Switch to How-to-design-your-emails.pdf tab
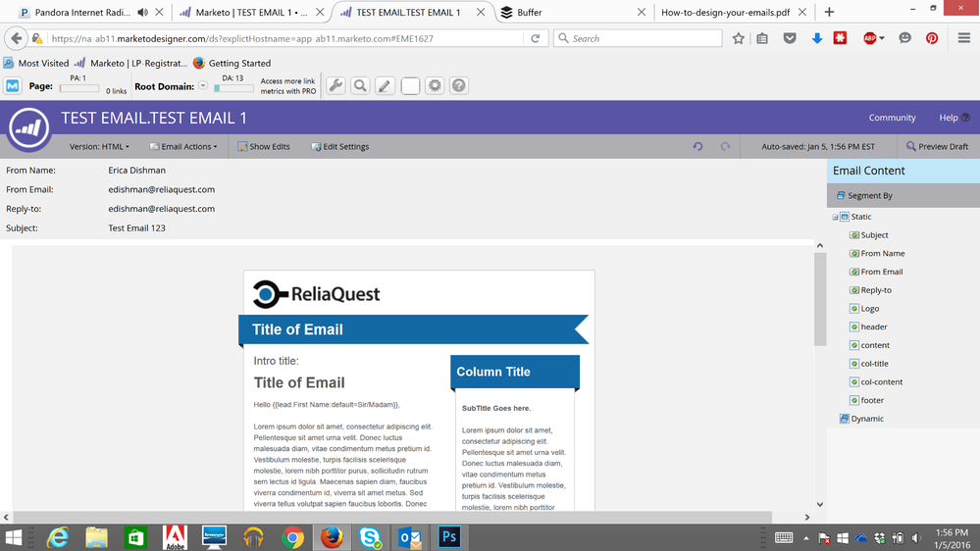The image size is (980, 551). click(x=725, y=12)
